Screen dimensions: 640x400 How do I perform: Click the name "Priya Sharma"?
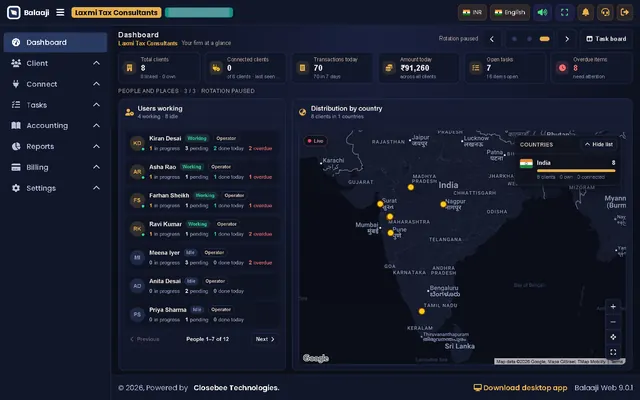(168, 310)
